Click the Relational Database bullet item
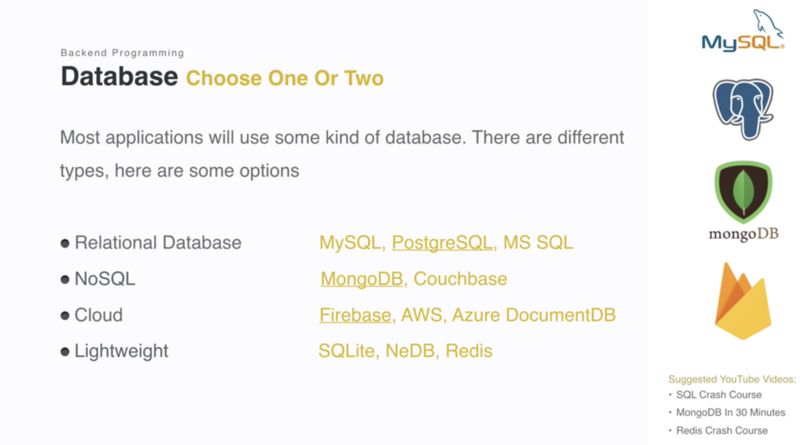The image size is (800, 445). click(157, 243)
